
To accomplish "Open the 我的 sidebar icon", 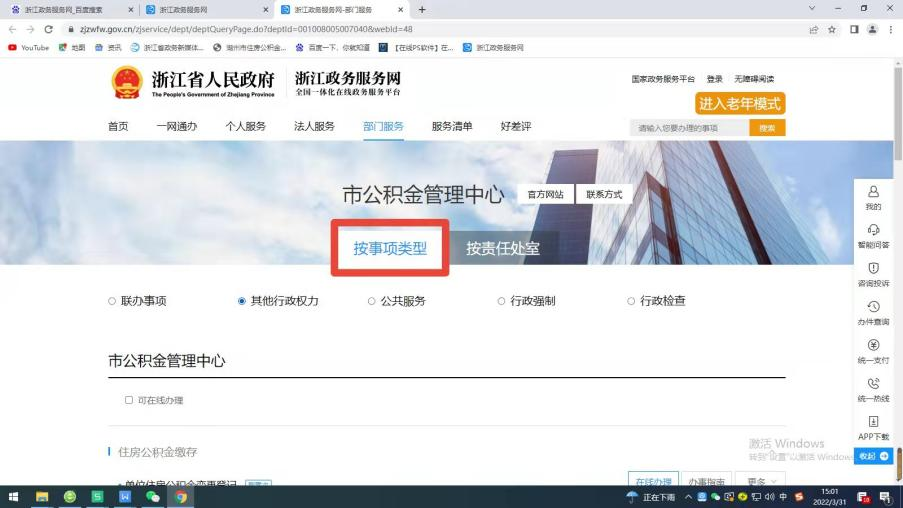I will tap(873, 197).
